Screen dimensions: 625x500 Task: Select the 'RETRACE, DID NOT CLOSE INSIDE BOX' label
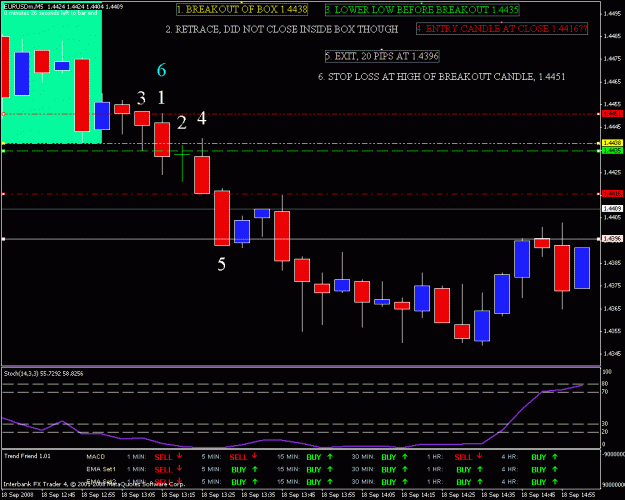282,29
